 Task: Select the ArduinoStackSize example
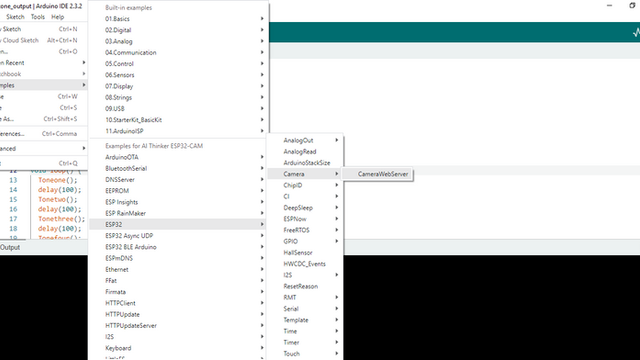point(305,162)
